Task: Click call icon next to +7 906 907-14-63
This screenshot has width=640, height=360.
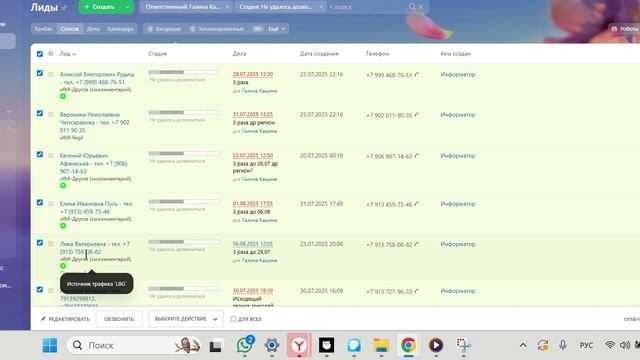Action: pos(416,156)
